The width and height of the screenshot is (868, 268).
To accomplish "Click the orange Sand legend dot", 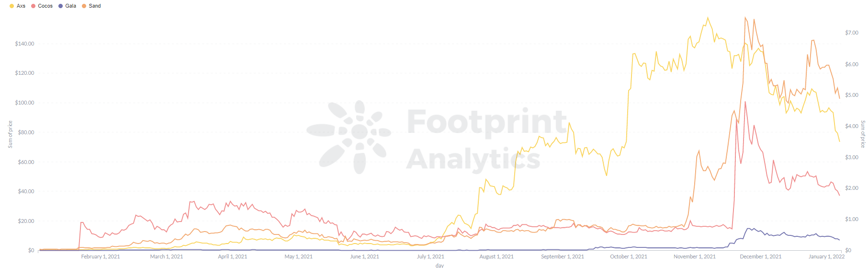I will [x=84, y=6].
